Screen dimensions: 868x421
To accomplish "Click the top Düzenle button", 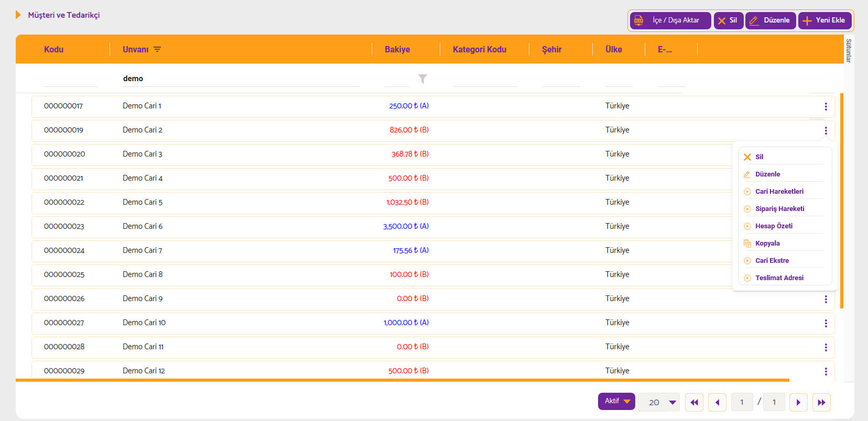I will coord(771,20).
